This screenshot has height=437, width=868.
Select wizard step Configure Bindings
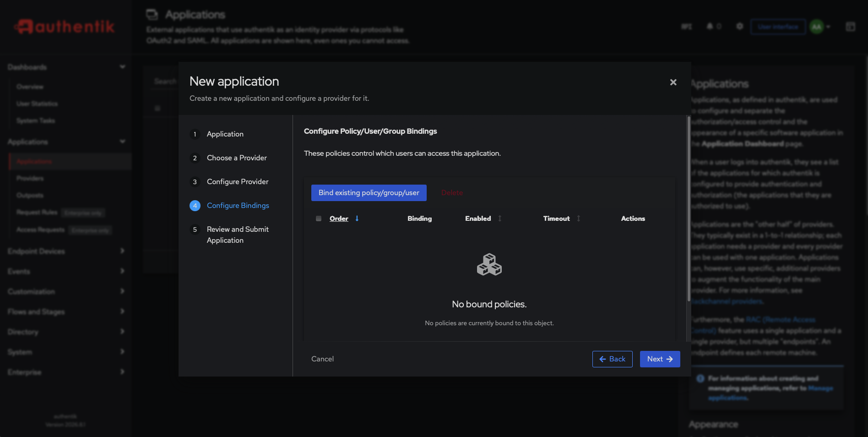pyautogui.click(x=238, y=206)
